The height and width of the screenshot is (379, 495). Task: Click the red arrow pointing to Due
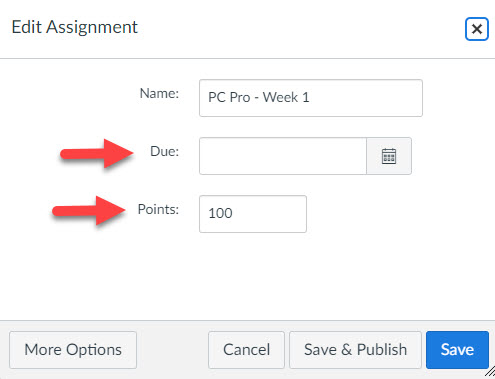point(97,153)
